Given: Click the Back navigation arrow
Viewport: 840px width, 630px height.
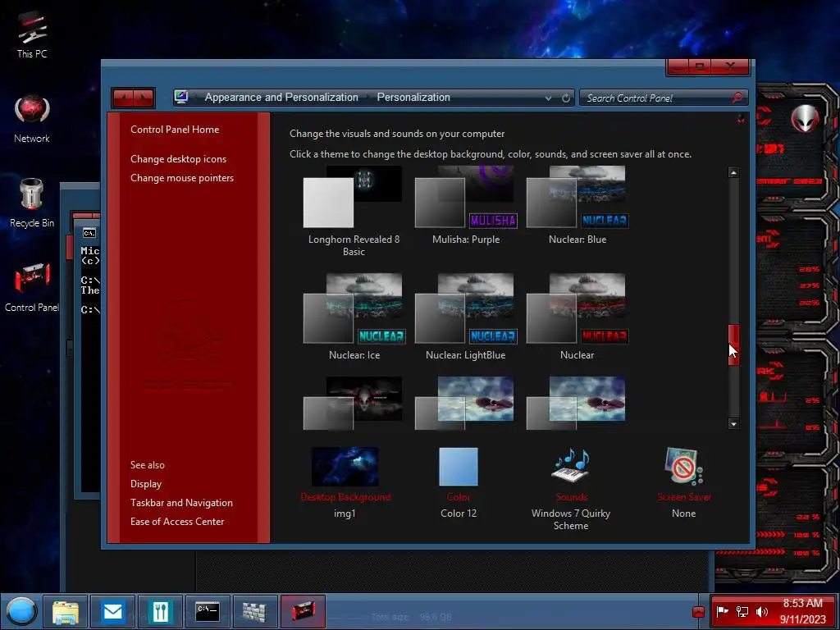Looking at the screenshot, I should click(124, 98).
